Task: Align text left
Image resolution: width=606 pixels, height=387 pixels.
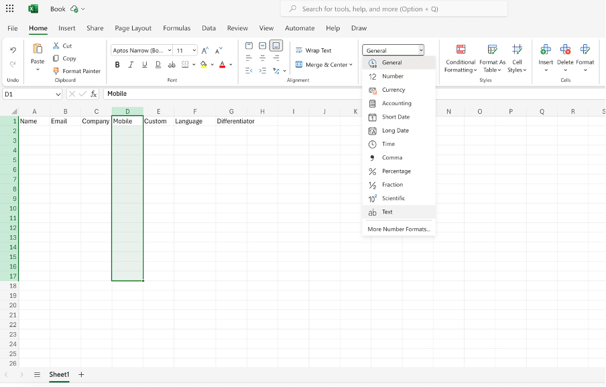Action: pyautogui.click(x=249, y=58)
